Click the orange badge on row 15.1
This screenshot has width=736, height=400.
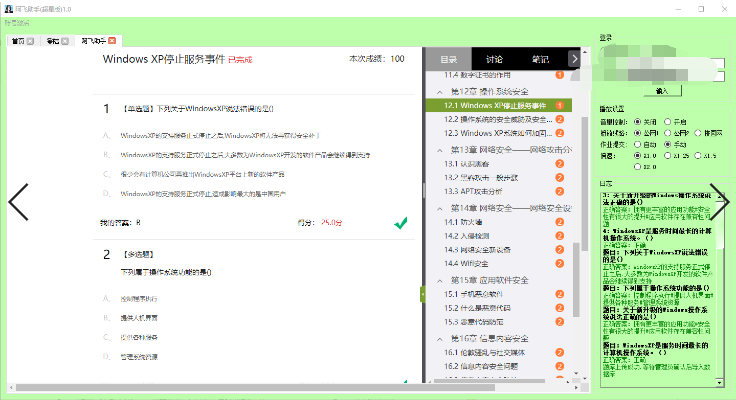[x=560, y=294]
